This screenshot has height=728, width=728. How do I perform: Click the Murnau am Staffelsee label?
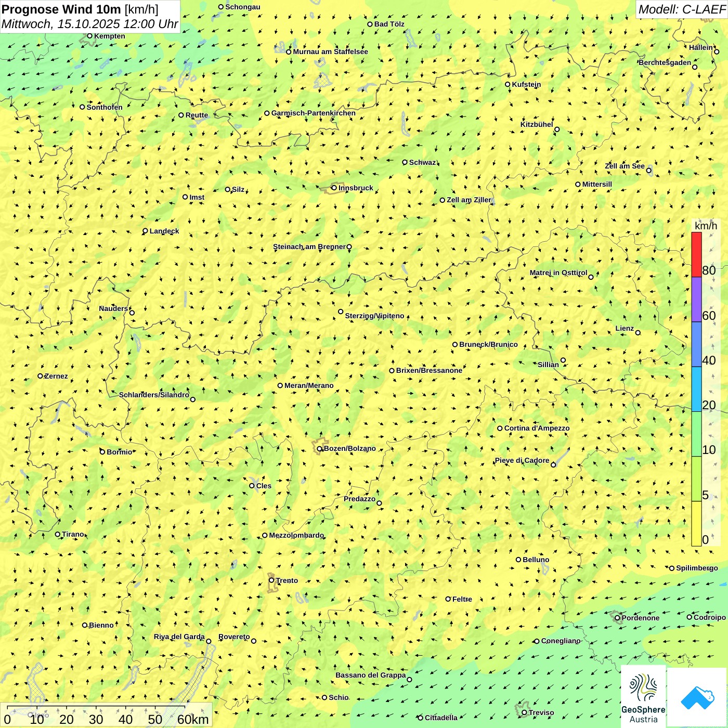coord(330,51)
